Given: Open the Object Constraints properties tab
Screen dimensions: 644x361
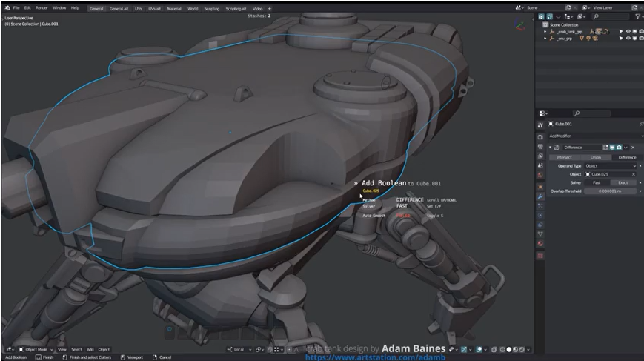Looking at the screenshot, I should click(x=540, y=225).
